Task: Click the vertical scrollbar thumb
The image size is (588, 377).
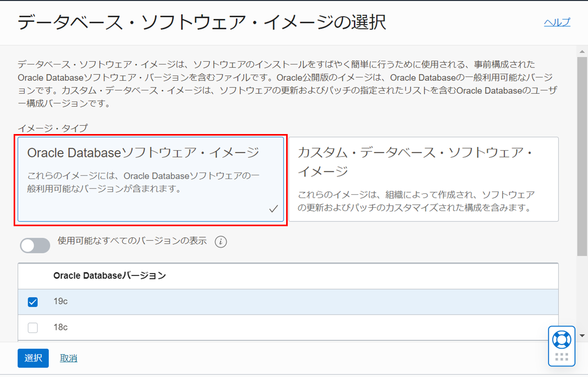Action: pyautogui.click(x=582, y=157)
